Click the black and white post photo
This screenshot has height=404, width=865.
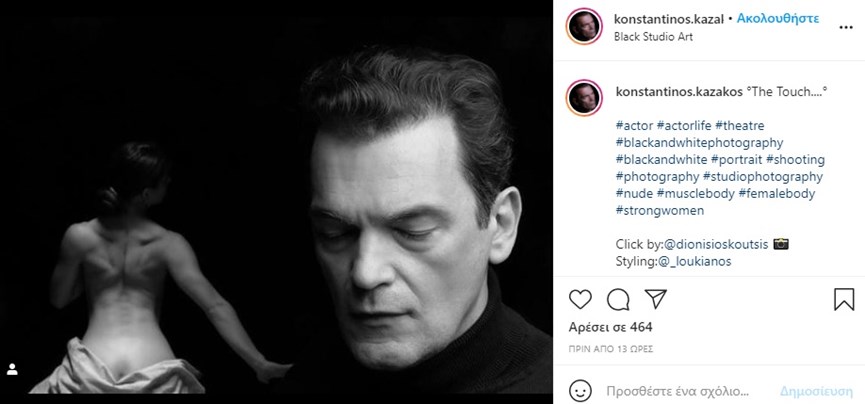[277, 202]
